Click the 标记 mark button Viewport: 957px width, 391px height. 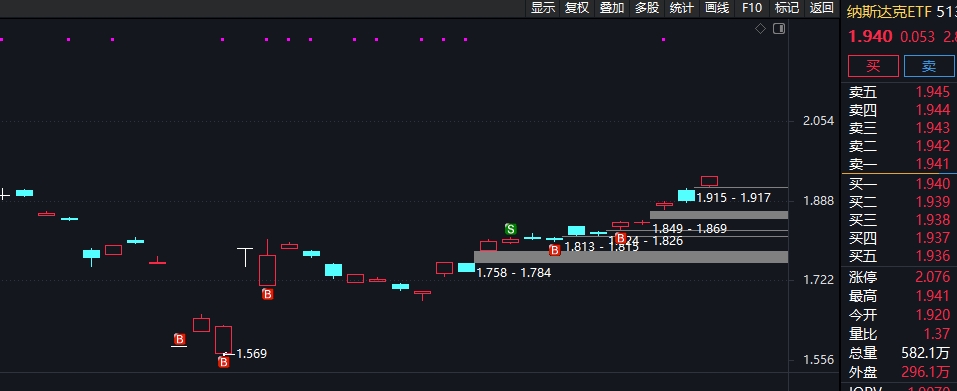tap(787, 8)
